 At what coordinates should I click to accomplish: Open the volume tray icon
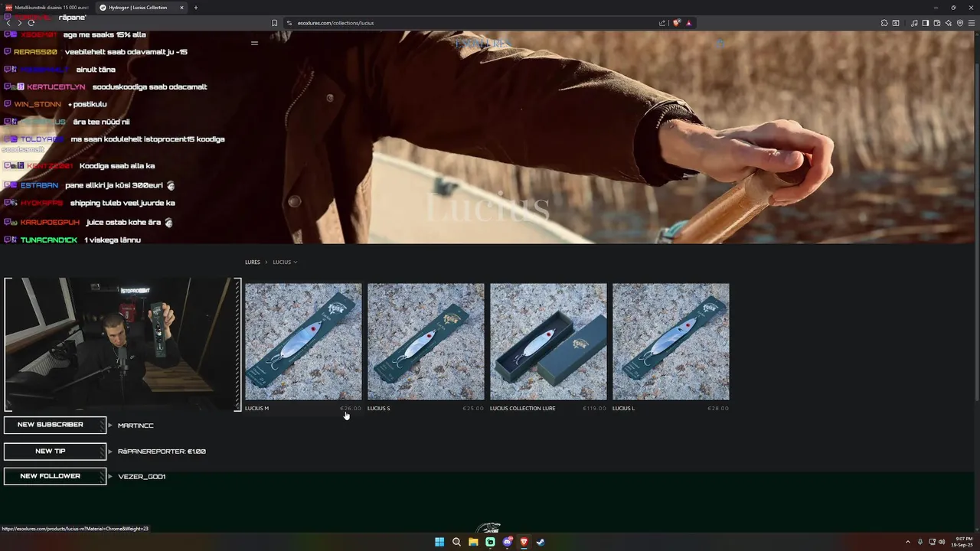click(942, 542)
